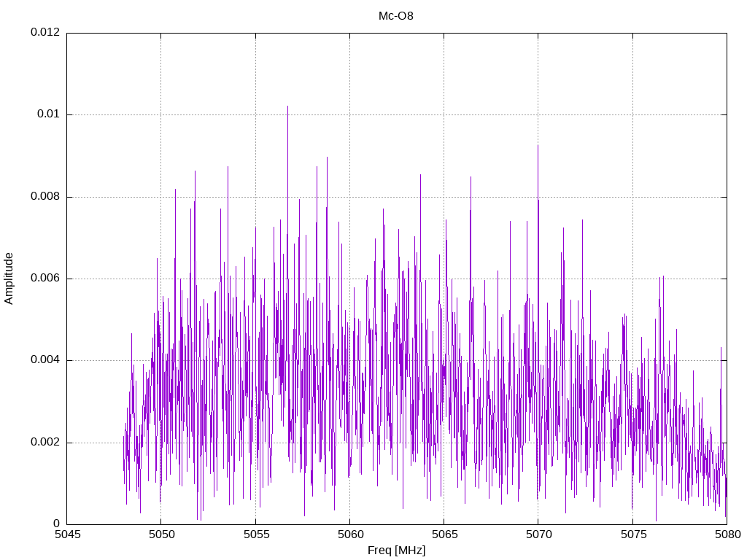Click the 5055 x-axis tick label
The height and width of the screenshot is (560, 747).
[256, 534]
